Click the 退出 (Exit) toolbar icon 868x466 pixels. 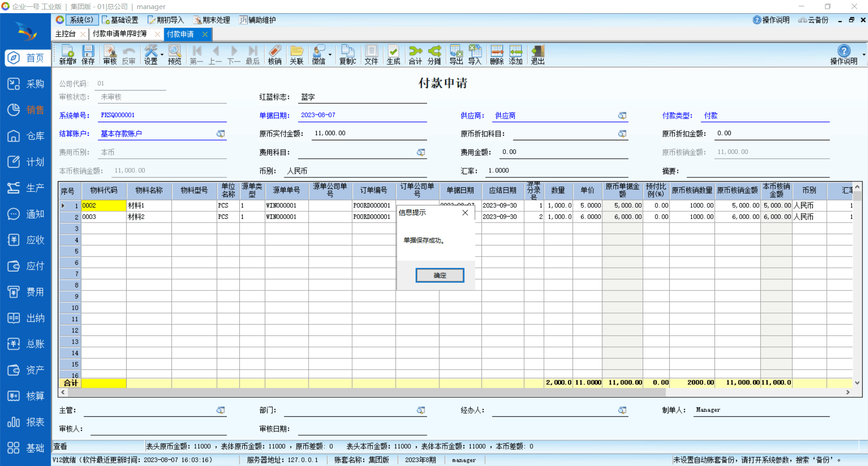(538, 55)
